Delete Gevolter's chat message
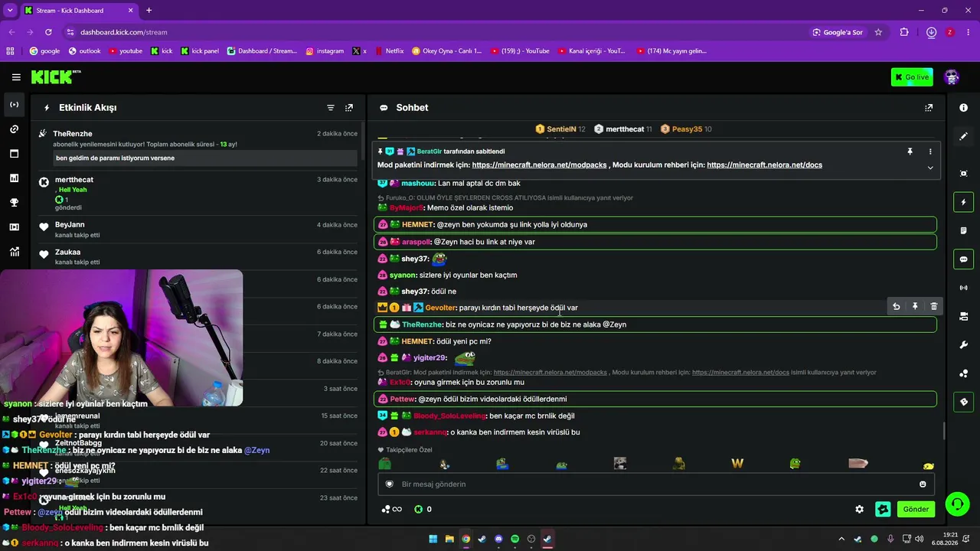This screenshot has height=551, width=980. pyautogui.click(x=933, y=307)
